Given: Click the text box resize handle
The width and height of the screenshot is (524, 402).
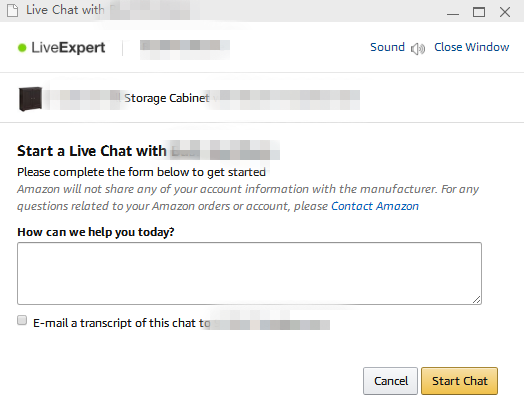Looking at the screenshot, I should (x=477, y=299).
